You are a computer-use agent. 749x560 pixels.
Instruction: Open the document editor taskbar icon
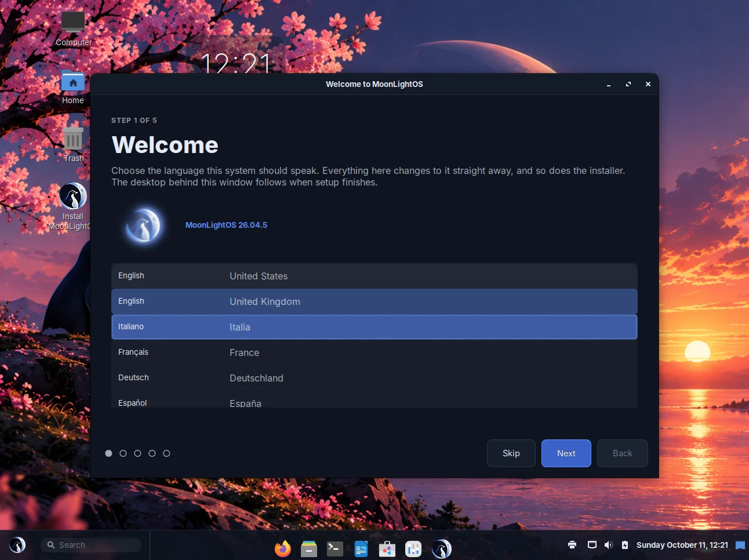click(361, 548)
